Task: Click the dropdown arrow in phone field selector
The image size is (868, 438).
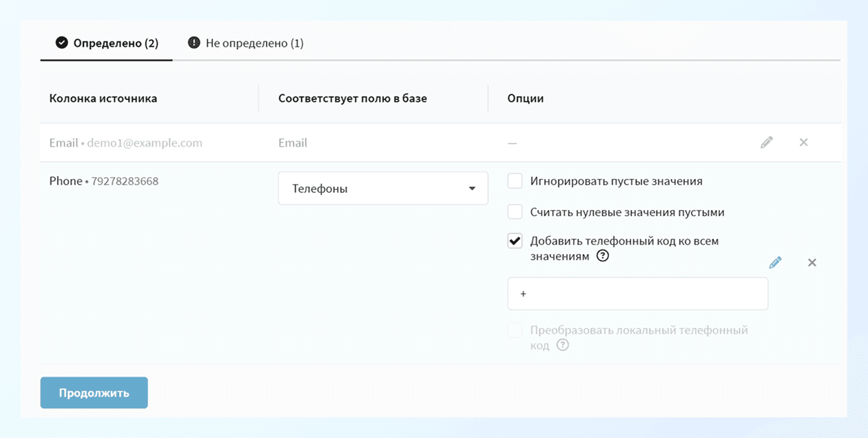Action: (473, 187)
